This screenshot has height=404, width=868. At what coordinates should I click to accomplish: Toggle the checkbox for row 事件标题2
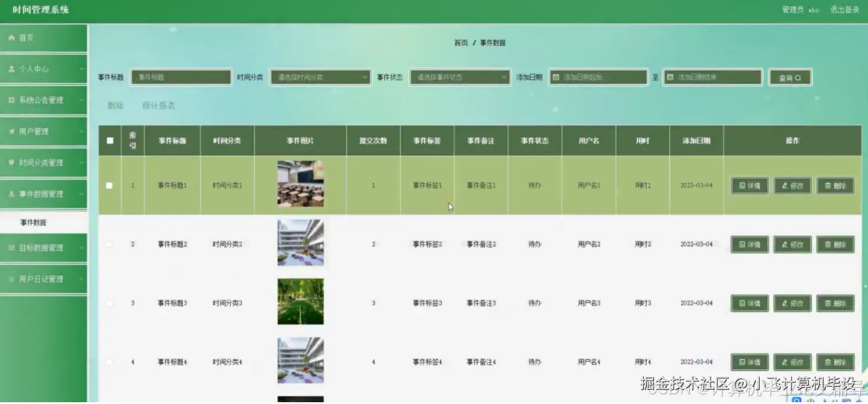tap(109, 244)
